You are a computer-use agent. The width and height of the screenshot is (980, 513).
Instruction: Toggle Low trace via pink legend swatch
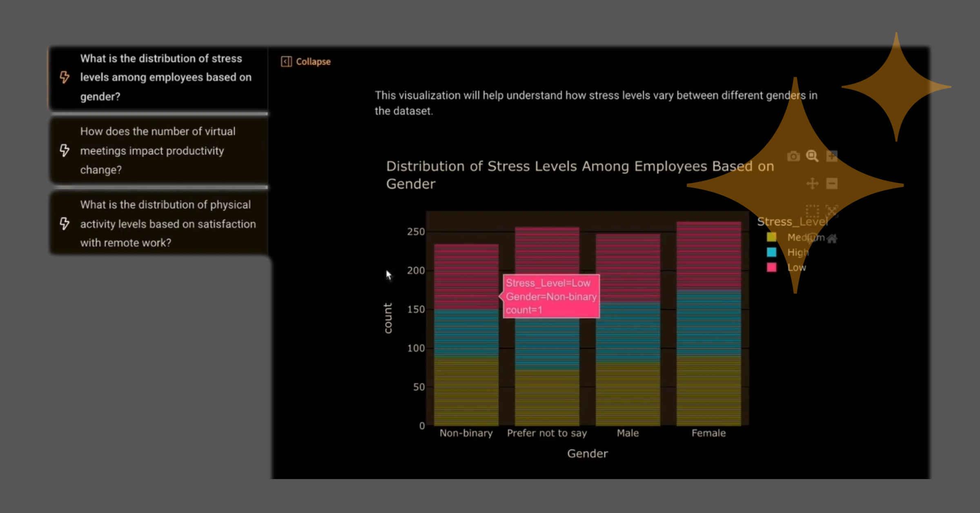771,268
